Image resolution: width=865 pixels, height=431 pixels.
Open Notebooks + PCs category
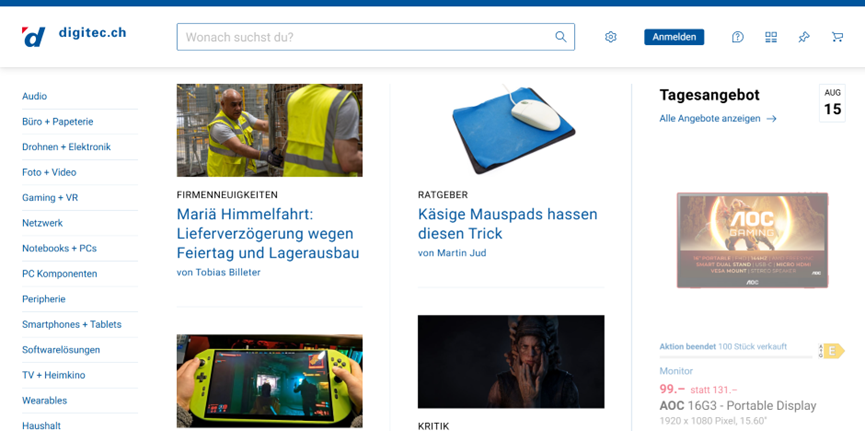(x=59, y=248)
